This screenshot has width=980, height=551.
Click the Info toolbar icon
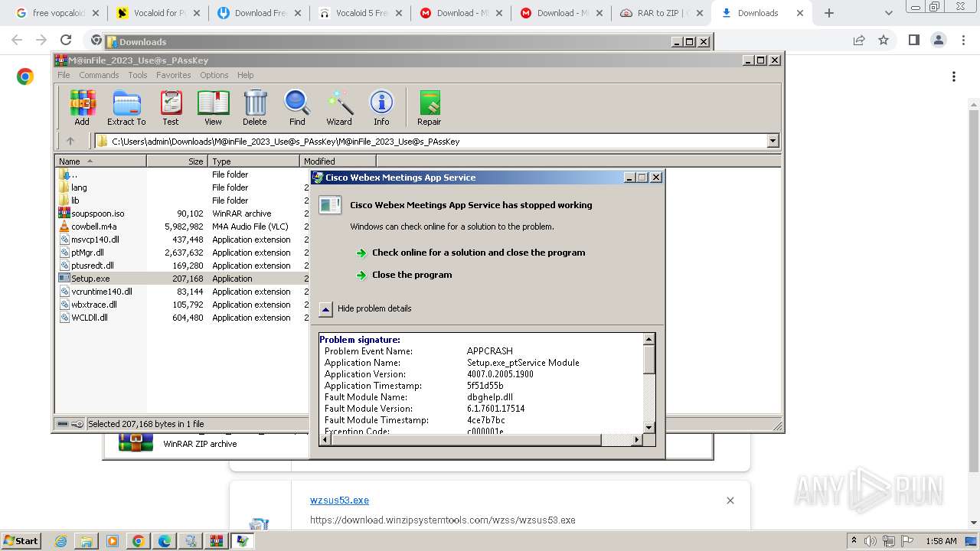pyautogui.click(x=381, y=107)
